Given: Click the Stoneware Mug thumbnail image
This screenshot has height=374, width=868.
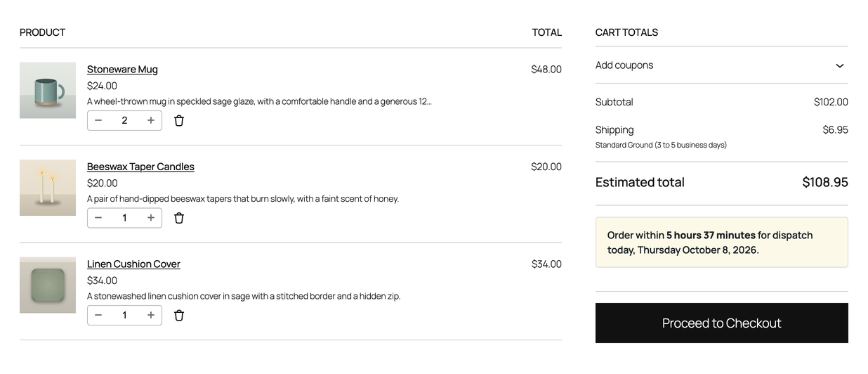Looking at the screenshot, I should (x=48, y=90).
